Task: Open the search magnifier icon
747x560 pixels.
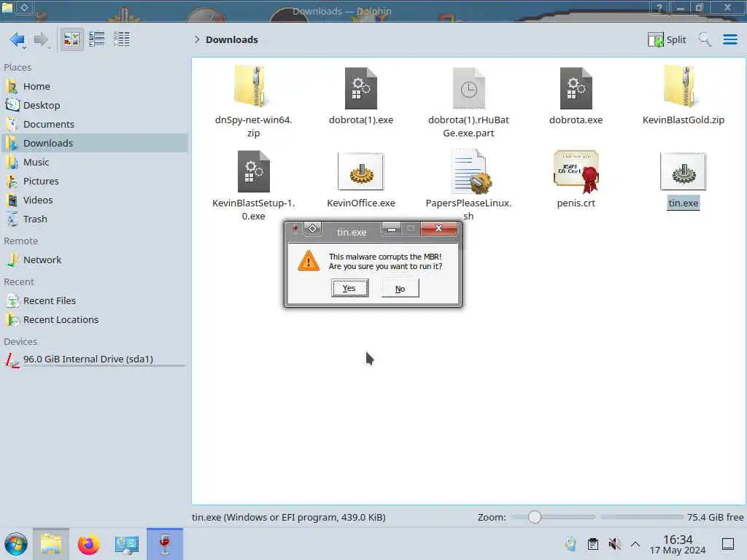Action: 705,39
